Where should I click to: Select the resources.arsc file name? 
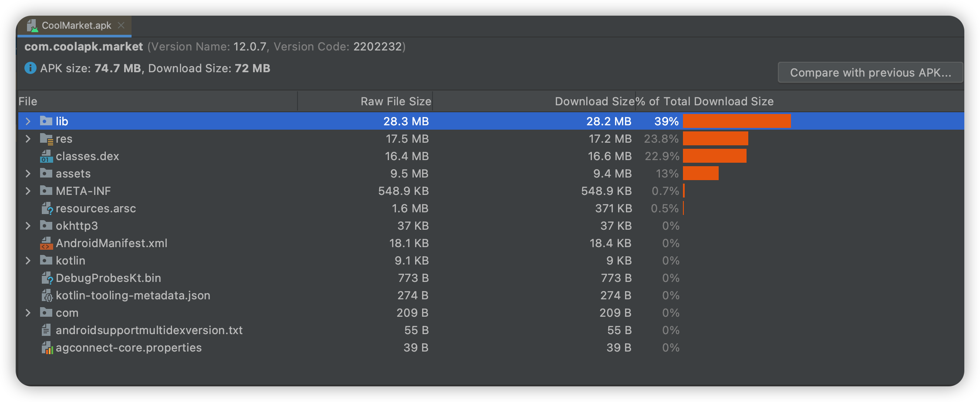96,208
